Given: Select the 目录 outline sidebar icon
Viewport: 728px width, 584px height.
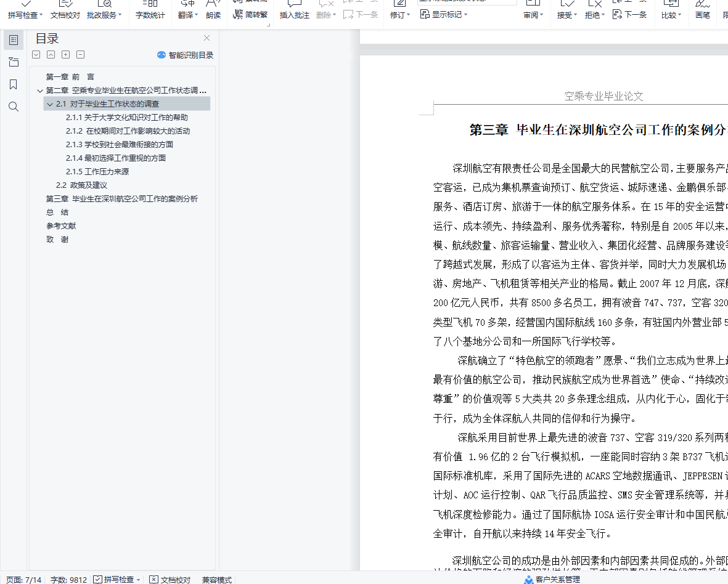Looking at the screenshot, I should (x=14, y=41).
